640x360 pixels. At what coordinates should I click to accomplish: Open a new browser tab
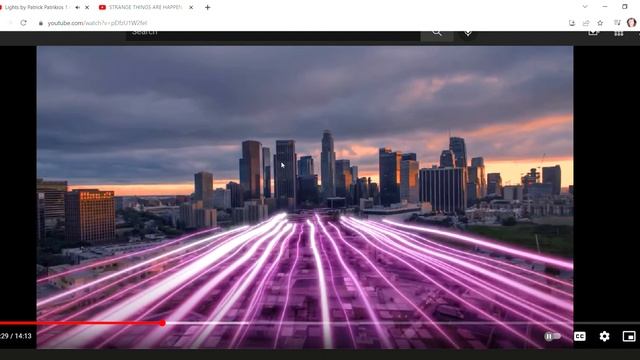pyautogui.click(x=207, y=7)
